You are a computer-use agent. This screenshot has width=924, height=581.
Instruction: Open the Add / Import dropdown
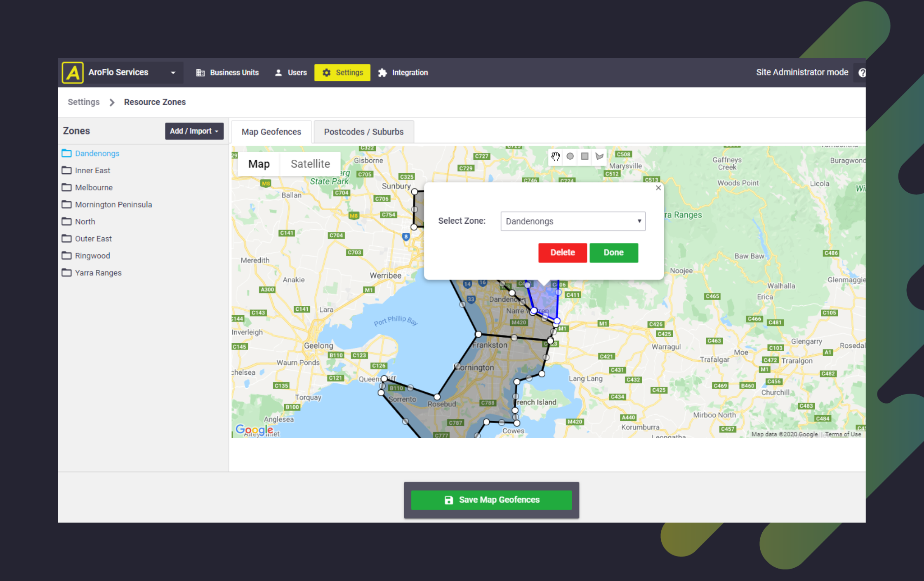pyautogui.click(x=194, y=131)
